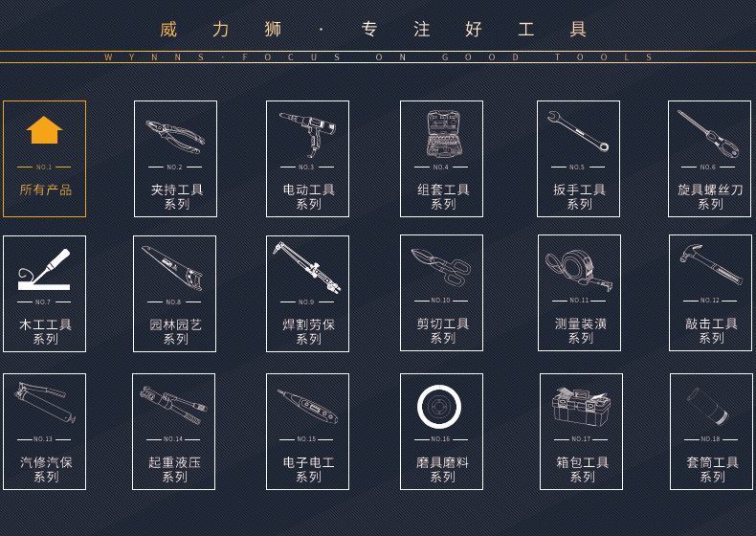This screenshot has width=756, height=536.
Task: Click the power drill icon for 电动工具
Action: pos(307,134)
